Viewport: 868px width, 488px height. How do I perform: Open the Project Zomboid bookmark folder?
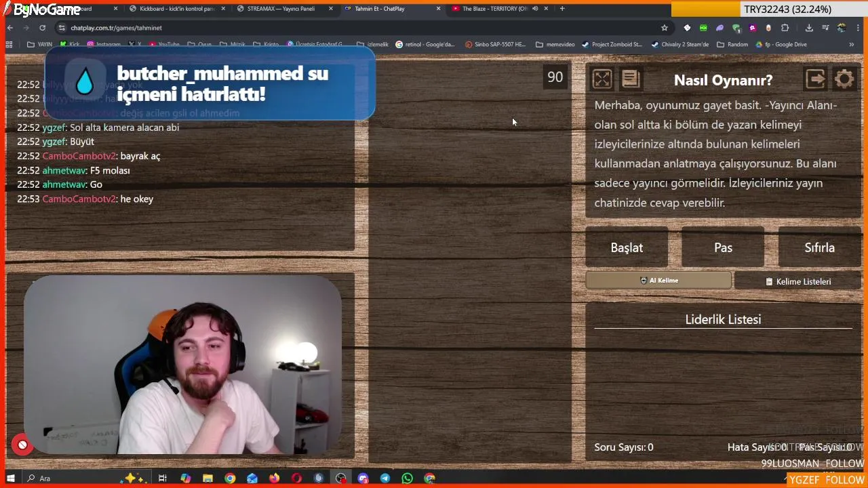612,45
